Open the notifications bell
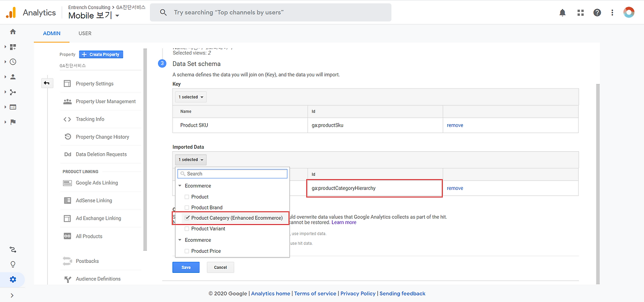The height and width of the screenshot is (302, 644). click(x=562, y=13)
